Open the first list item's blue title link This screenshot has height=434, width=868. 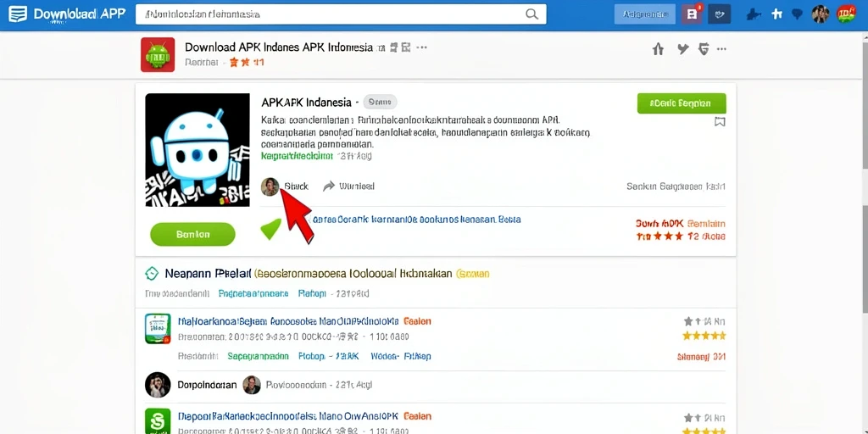click(288, 321)
